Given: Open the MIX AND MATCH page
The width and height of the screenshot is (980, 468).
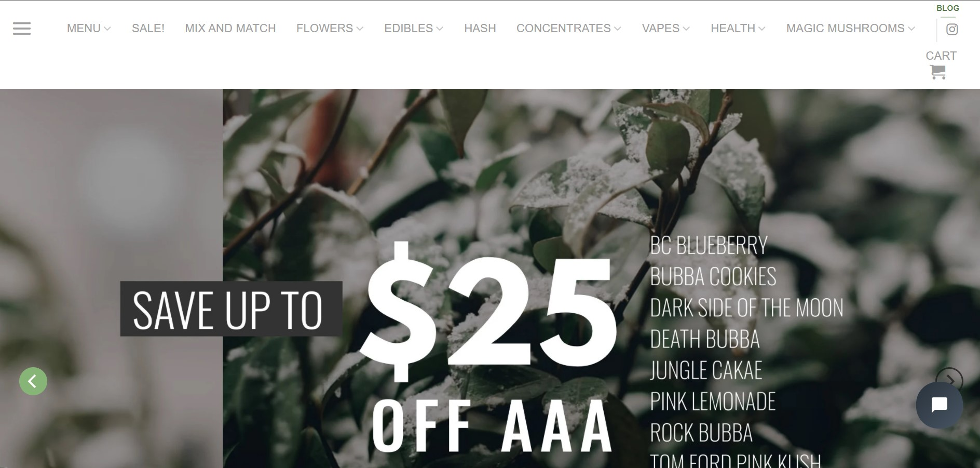Looking at the screenshot, I should 230,28.
